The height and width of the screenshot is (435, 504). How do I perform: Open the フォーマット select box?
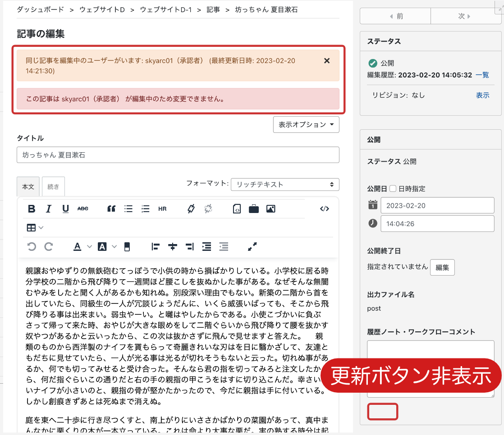[285, 185]
